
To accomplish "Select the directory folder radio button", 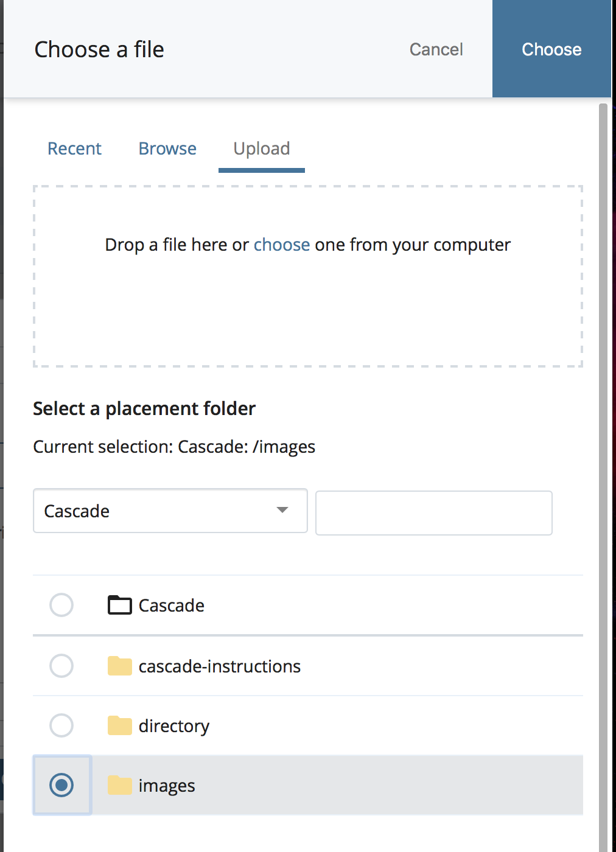I will [61, 725].
